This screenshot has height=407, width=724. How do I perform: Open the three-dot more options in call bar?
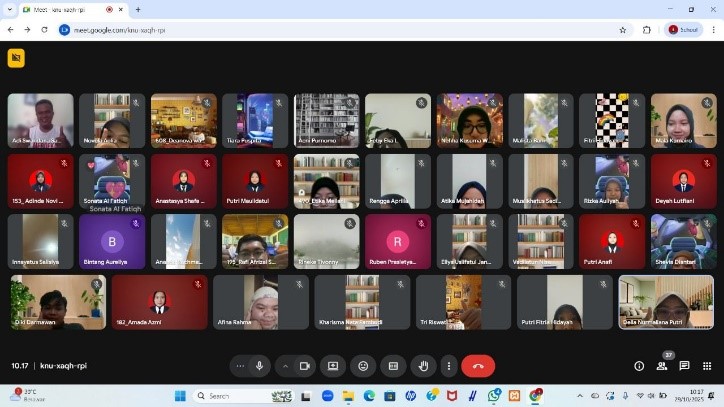449,366
